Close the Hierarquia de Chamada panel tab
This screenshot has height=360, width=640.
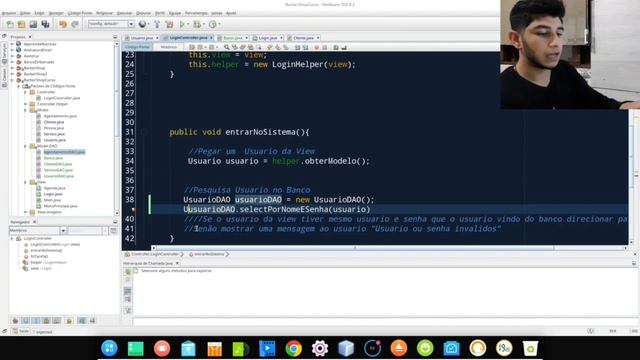(177, 264)
